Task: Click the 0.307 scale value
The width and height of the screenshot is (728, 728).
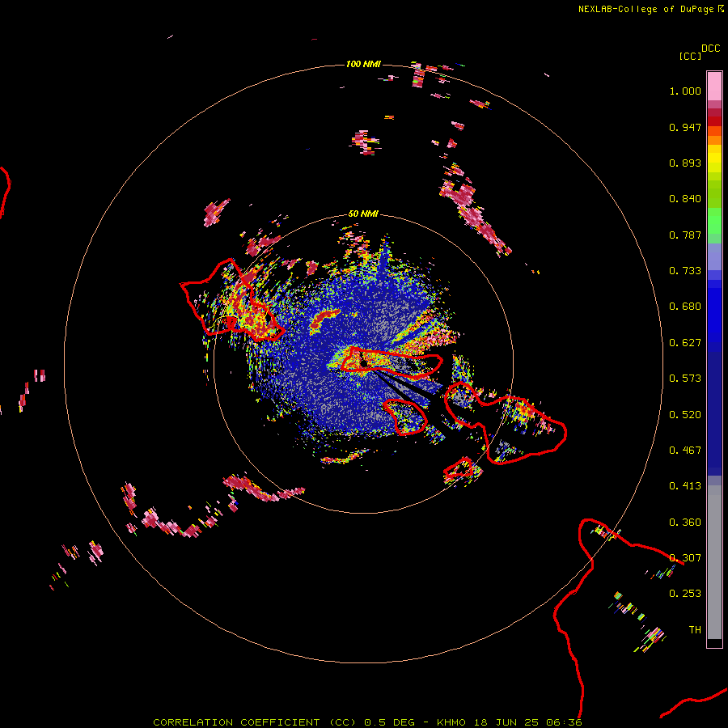Action: [x=685, y=558]
